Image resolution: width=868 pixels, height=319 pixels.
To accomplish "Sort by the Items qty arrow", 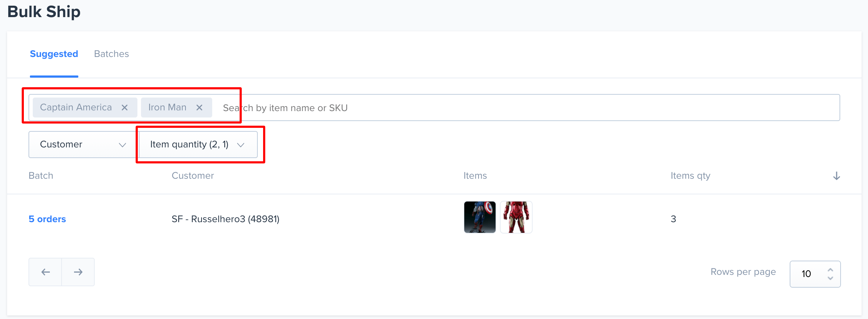I will click(836, 176).
